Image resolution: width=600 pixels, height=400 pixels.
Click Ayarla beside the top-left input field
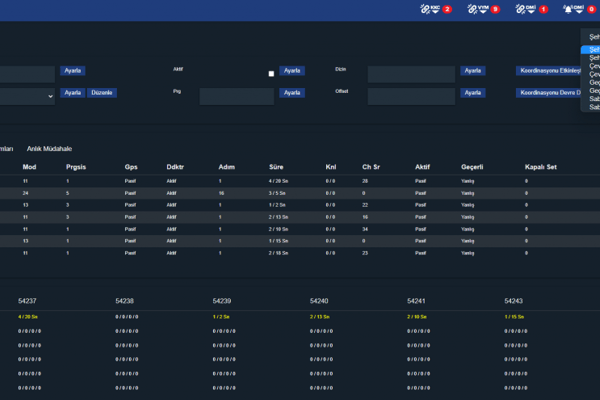click(73, 71)
